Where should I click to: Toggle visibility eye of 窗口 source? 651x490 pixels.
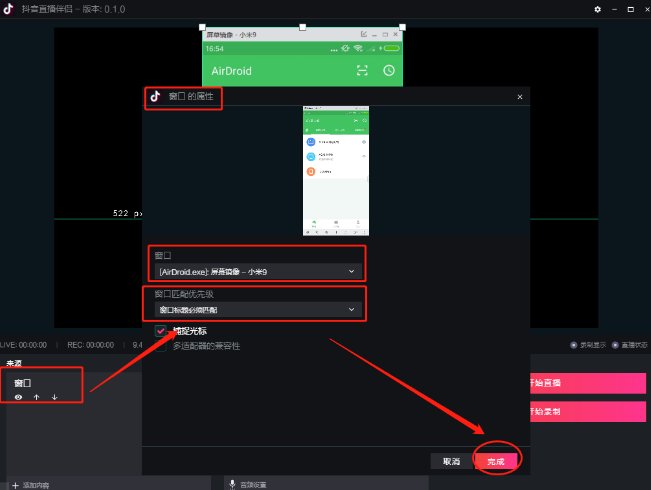[x=18, y=397]
